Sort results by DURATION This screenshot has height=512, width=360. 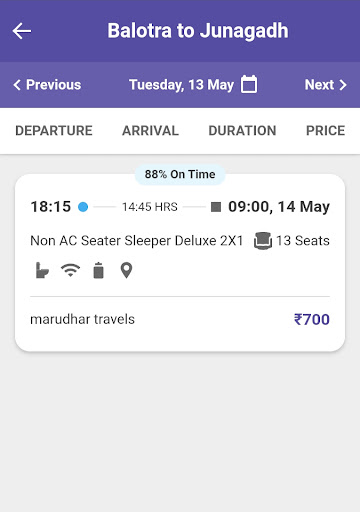[x=242, y=131]
